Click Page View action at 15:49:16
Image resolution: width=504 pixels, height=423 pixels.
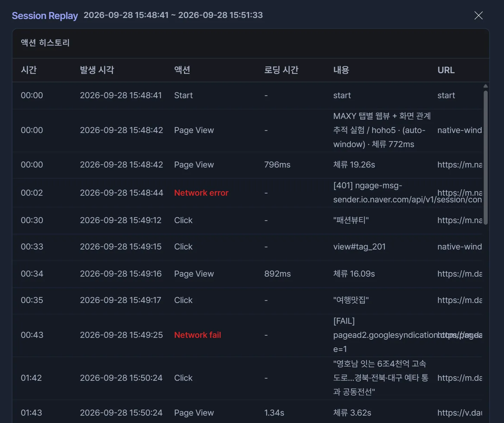194,274
